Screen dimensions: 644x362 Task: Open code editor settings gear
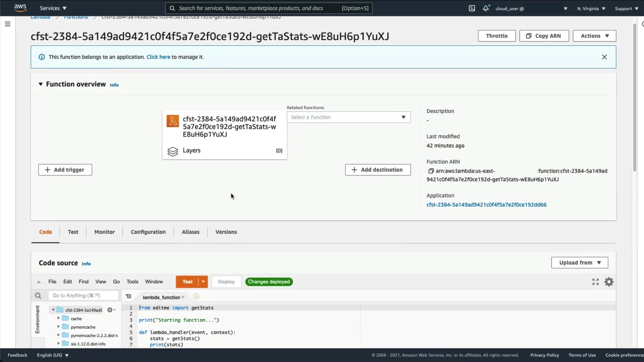609,282
